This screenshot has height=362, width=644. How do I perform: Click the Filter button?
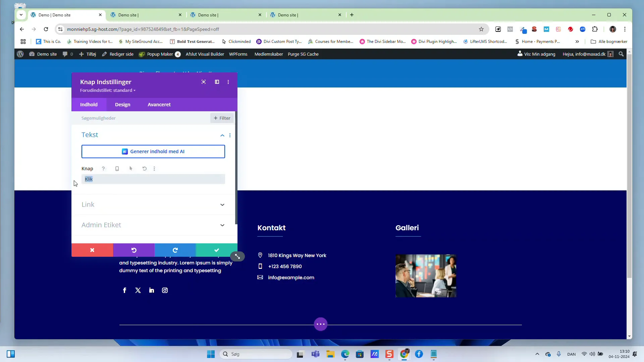click(222, 118)
